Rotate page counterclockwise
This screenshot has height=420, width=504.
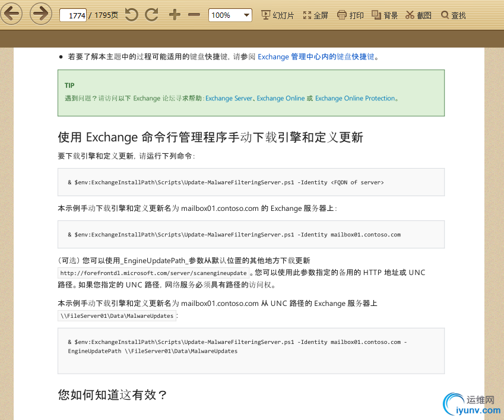(131, 15)
